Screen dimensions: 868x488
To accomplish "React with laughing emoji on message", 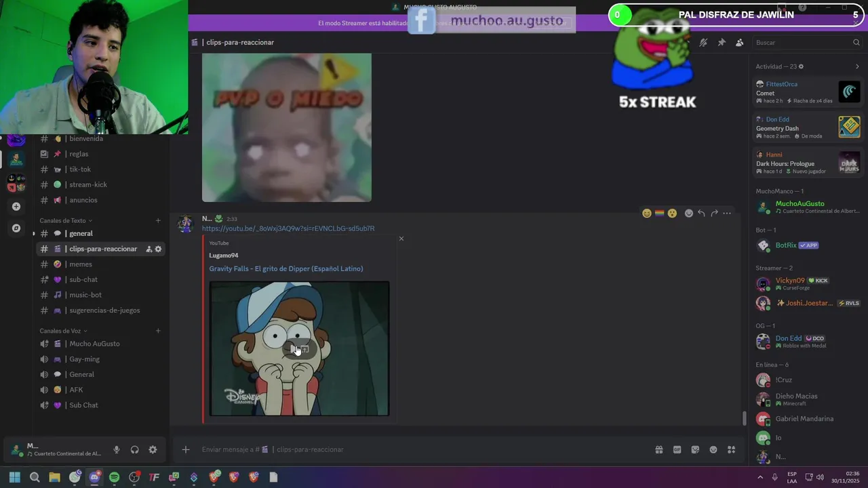I will (x=646, y=213).
